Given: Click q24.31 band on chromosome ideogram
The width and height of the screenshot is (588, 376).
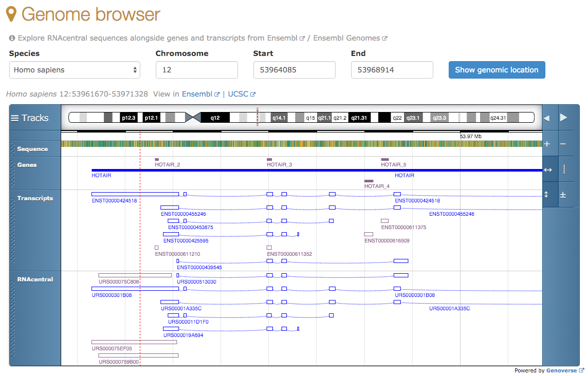Looking at the screenshot, I should click(498, 118).
